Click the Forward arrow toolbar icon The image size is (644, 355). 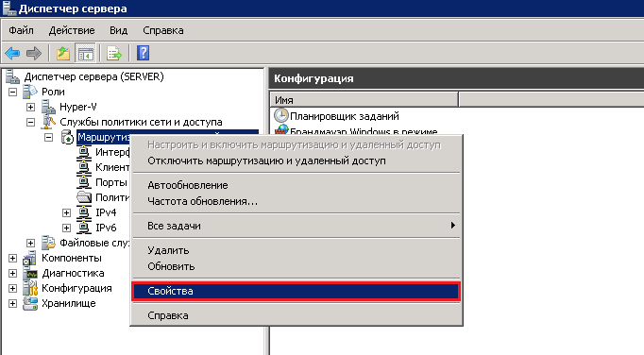coord(34,53)
